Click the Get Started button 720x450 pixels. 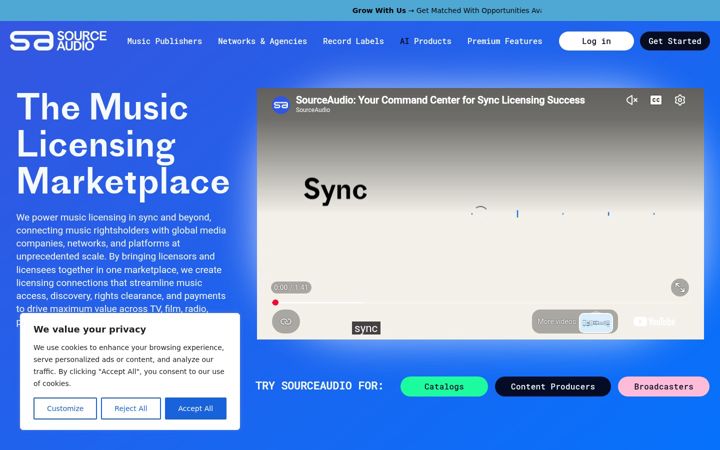[x=675, y=41]
